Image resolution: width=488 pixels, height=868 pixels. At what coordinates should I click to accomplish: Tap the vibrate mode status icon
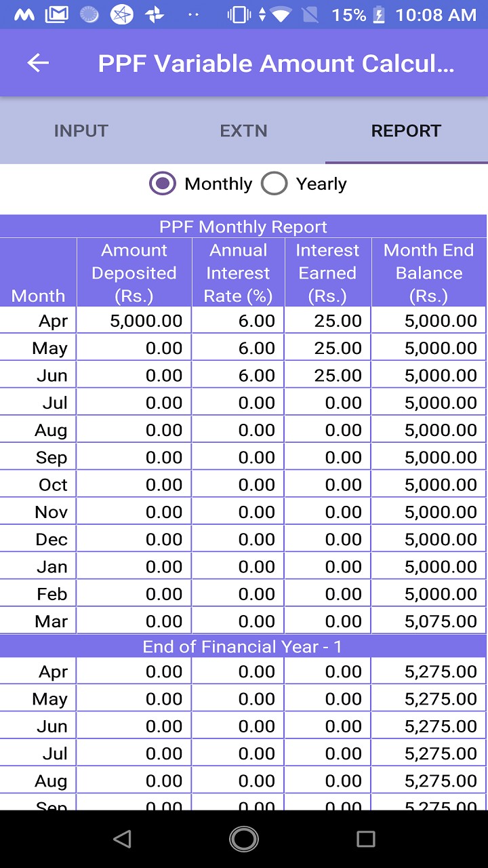[239, 14]
